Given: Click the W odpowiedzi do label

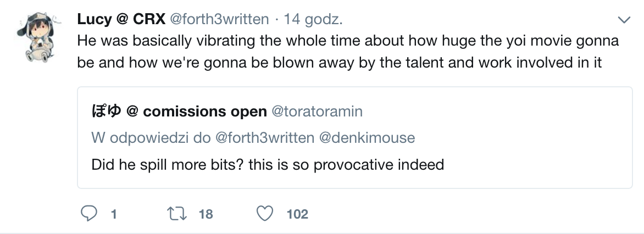Looking at the screenshot, I should click(151, 138).
